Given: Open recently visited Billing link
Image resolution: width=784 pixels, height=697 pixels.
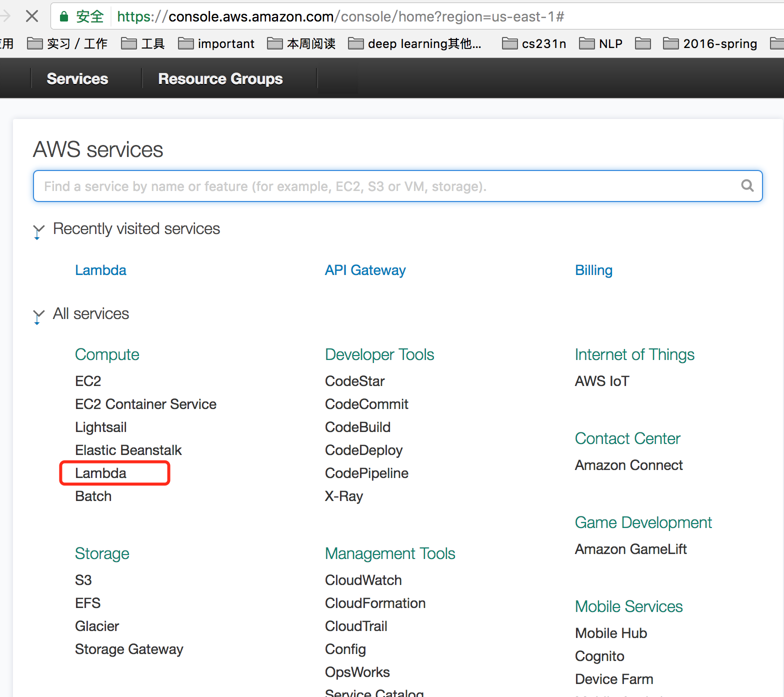Looking at the screenshot, I should 593,270.
